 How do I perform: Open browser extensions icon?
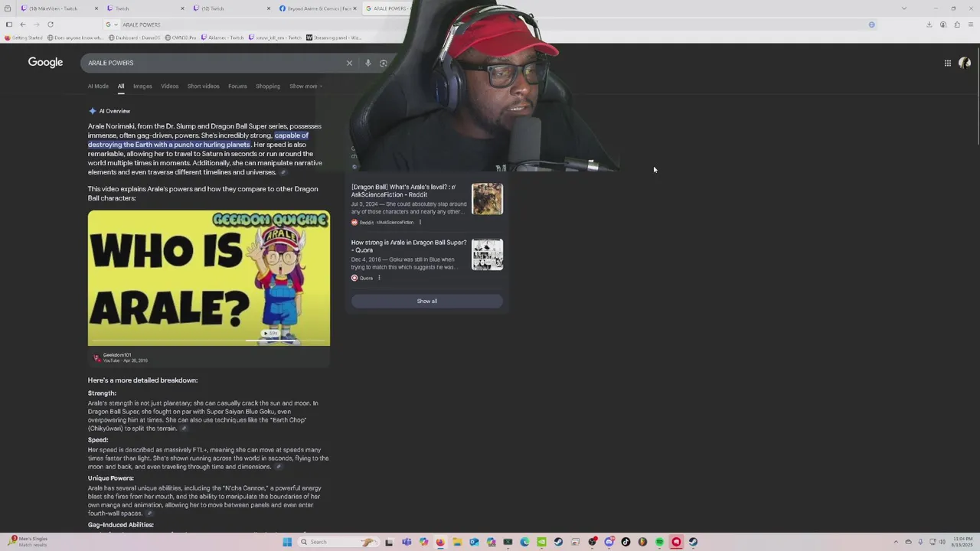click(957, 24)
